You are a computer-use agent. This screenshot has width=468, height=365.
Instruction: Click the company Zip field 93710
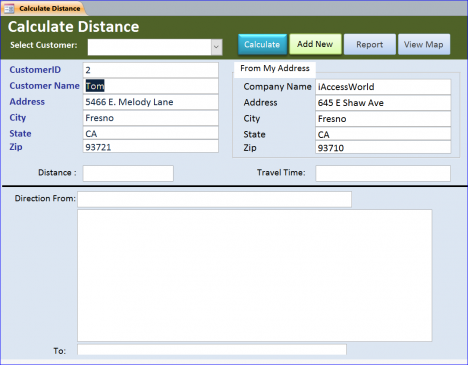pyautogui.click(x=383, y=148)
